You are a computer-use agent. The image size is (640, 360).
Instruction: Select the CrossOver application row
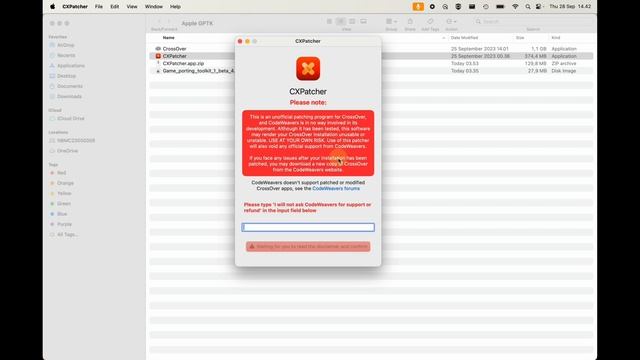(371, 49)
